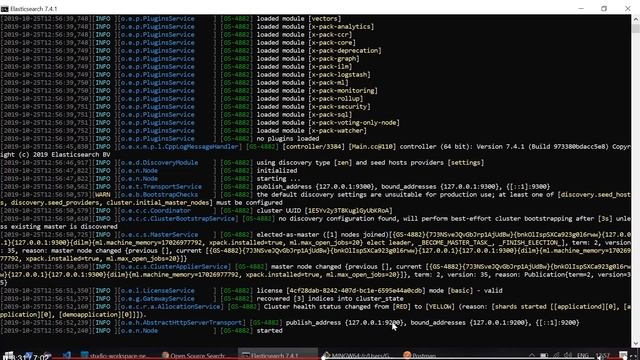
Task: Click the '[x-pack-monitoring]' module text
Action: [343, 91]
